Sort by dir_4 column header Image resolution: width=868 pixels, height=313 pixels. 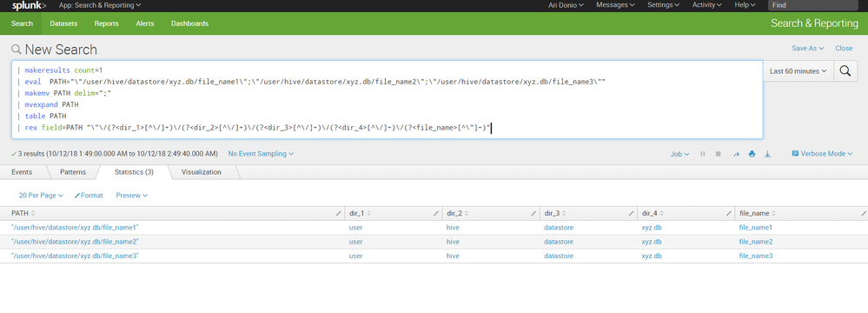tap(653, 213)
